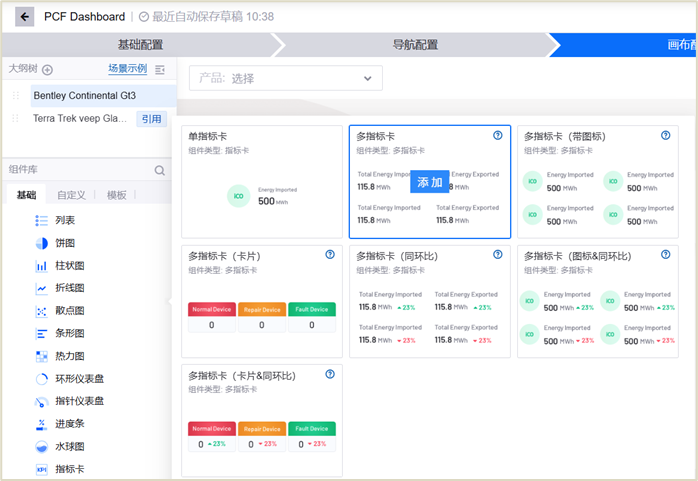Select Bentley Continental Gt3 in outline tree
The width and height of the screenshot is (698, 481).
pyautogui.click(x=84, y=96)
